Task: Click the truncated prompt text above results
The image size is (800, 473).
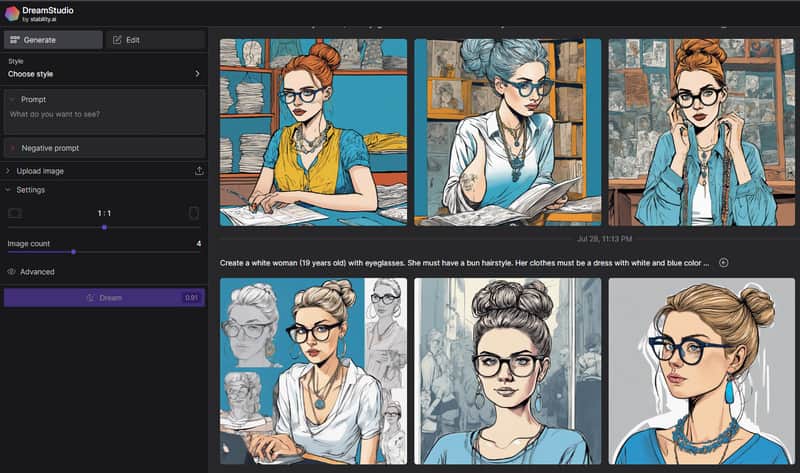Action: click(x=464, y=262)
